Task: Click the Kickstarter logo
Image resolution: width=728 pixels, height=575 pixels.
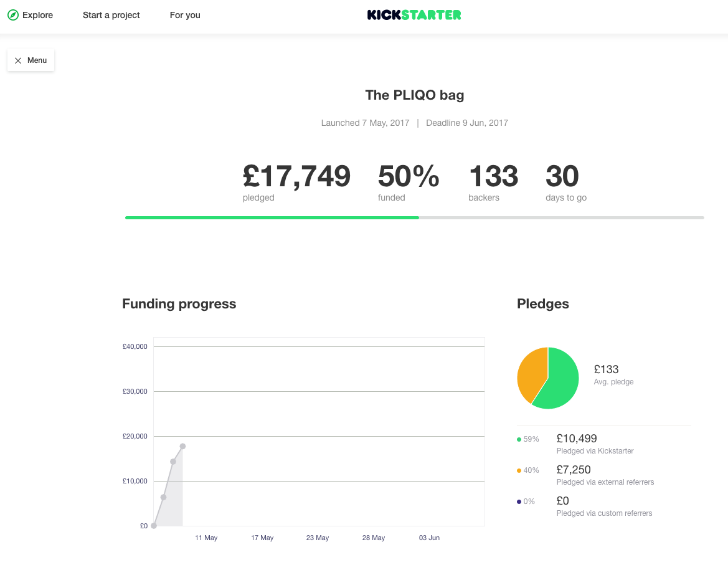Action: 414,15
